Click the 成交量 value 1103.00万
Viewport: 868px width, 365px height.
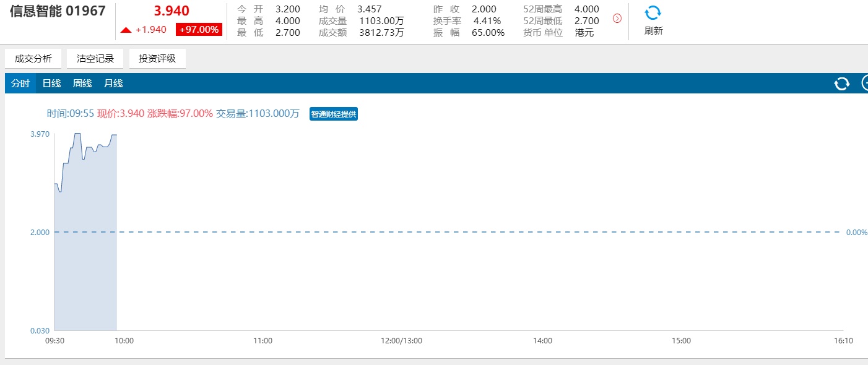(x=381, y=21)
